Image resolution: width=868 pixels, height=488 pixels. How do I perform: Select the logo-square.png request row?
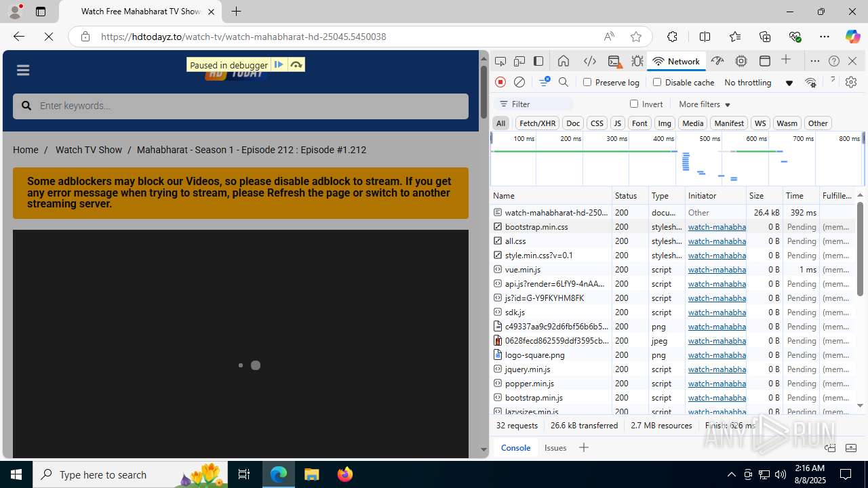coord(673,354)
